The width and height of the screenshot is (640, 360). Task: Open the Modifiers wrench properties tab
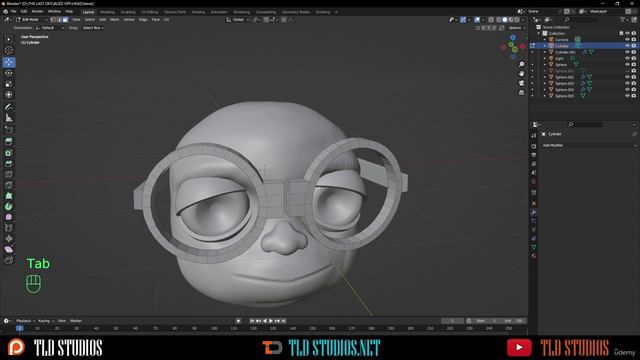533,212
